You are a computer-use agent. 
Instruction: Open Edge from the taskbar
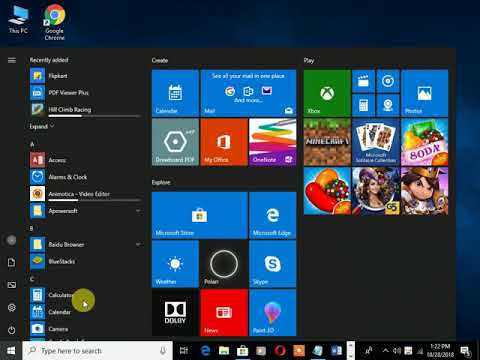[x=205, y=351]
